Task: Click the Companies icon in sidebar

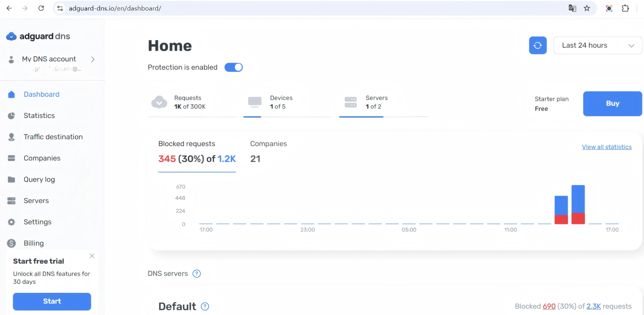Action: [x=11, y=158]
